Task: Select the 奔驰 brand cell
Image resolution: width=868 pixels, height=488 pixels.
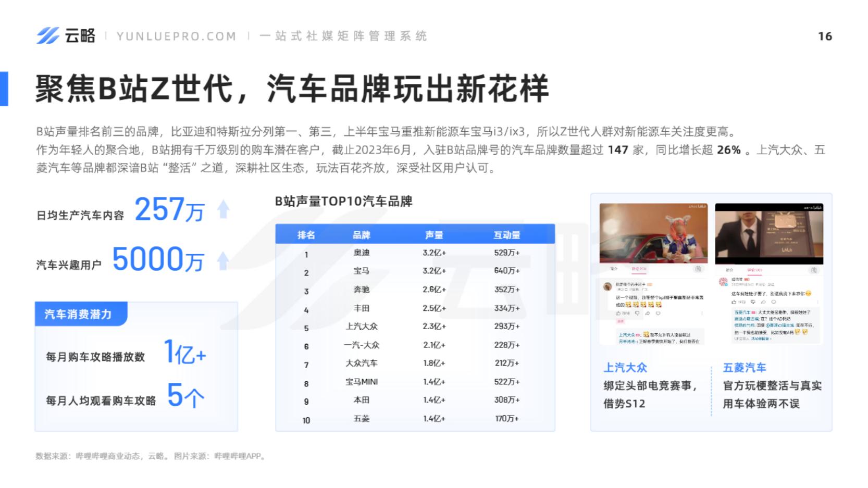Action: click(x=361, y=290)
